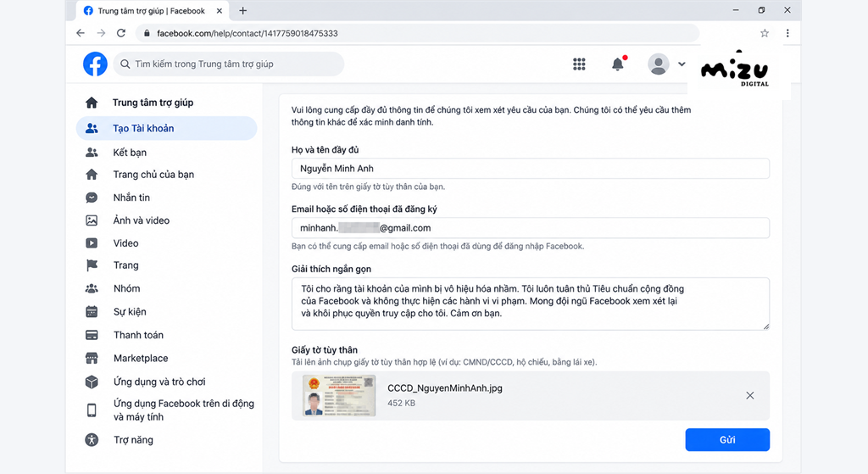The image size is (868, 474).
Task: Click the lock site info icon
Action: click(147, 33)
